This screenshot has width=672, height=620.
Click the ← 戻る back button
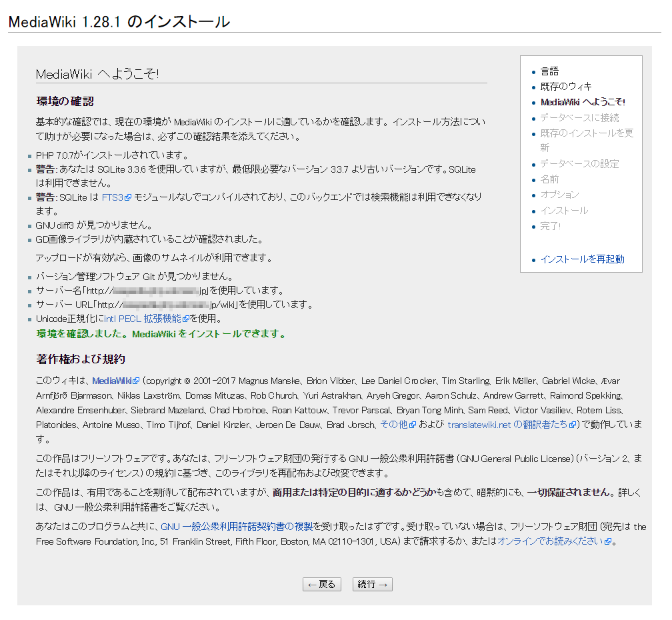(321, 585)
